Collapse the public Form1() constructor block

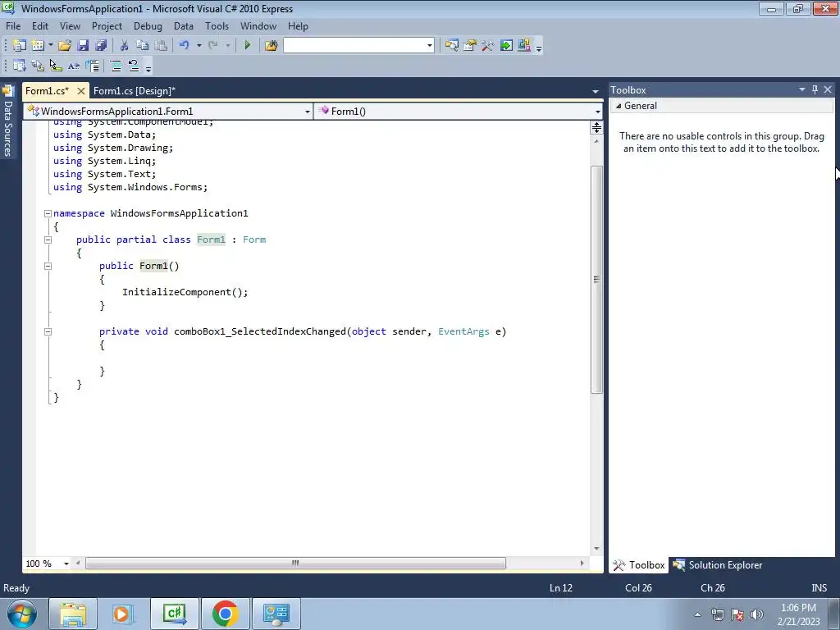(48, 266)
